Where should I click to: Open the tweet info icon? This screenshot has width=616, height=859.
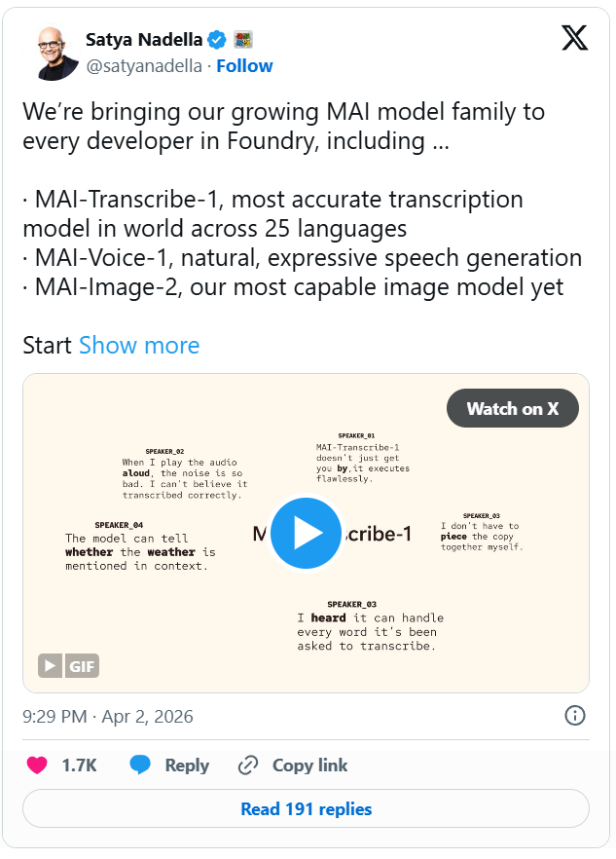coord(575,716)
